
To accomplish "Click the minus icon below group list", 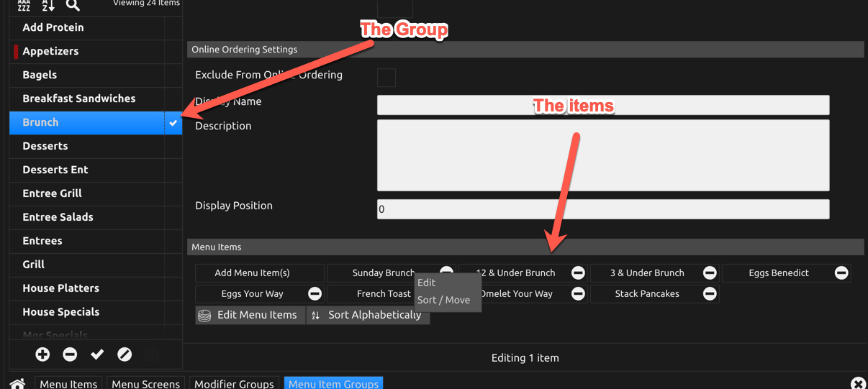I will point(70,354).
